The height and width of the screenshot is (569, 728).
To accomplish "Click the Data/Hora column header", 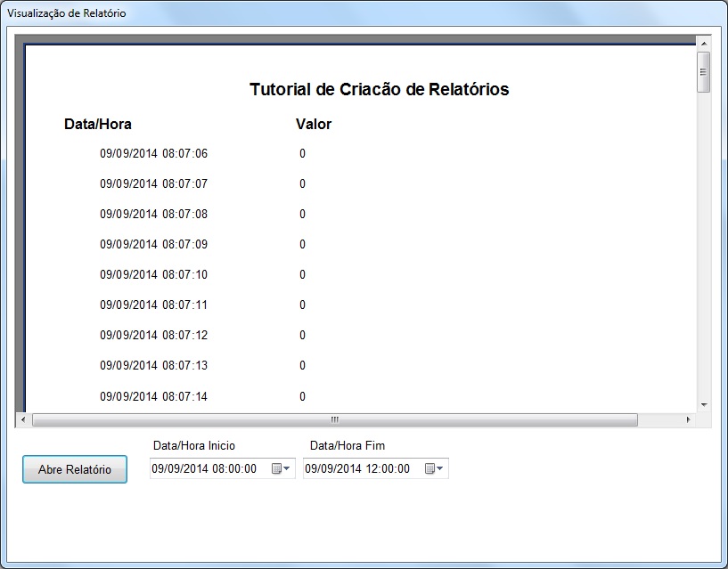I will pyautogui.click(x=98, y=124).
